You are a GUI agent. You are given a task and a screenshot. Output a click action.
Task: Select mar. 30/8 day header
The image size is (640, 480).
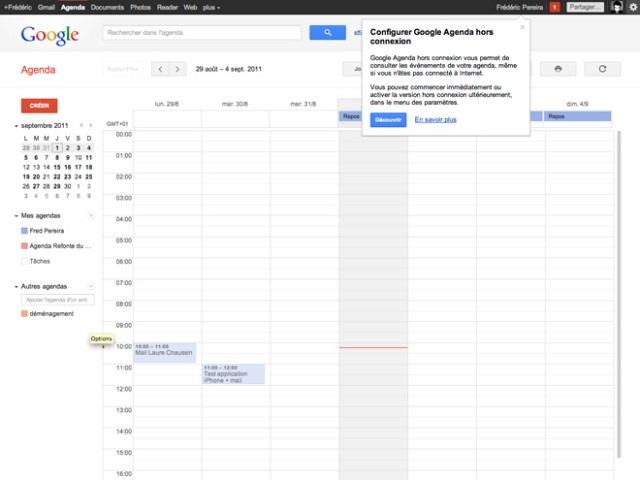(x=235, y=104)
